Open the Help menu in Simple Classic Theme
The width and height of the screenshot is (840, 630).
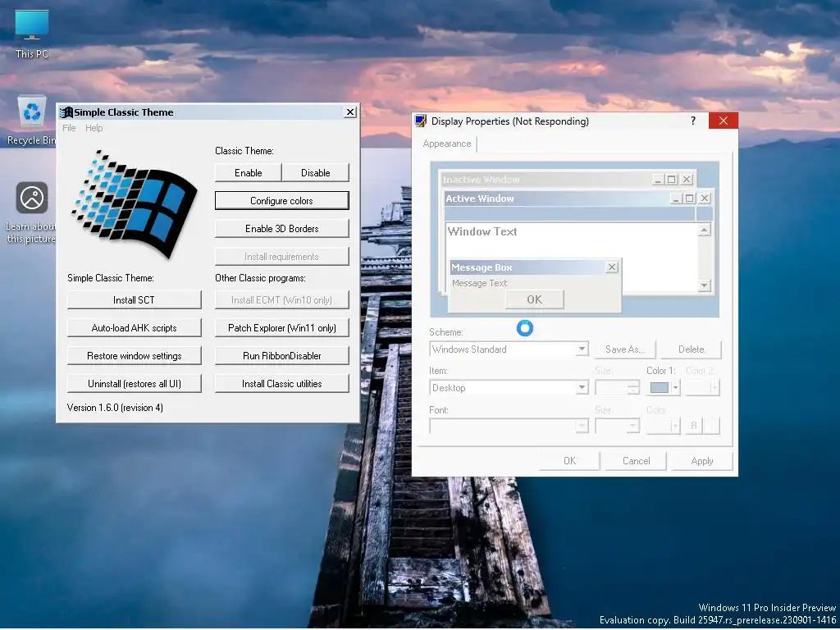coord(94,128)
